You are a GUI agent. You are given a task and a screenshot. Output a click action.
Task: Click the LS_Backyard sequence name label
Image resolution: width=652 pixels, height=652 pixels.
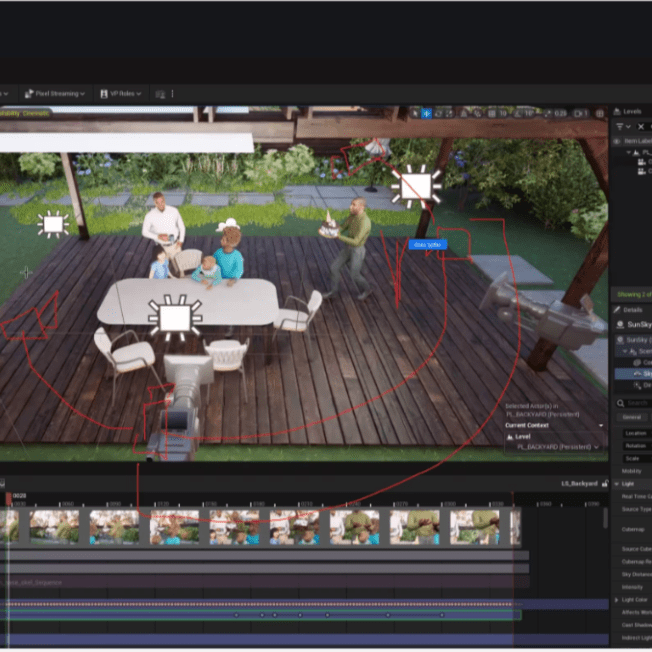tap(579, 484)
